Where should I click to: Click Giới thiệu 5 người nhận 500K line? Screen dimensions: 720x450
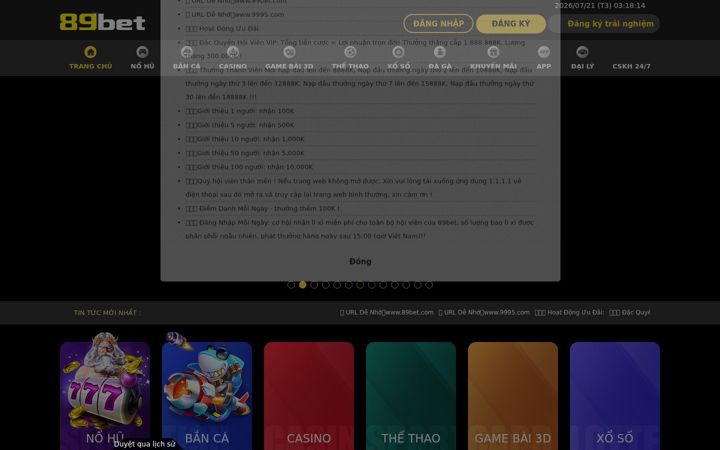click(240, 125)
